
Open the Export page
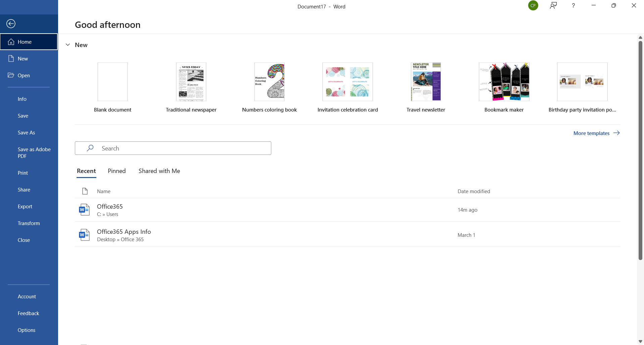coord(29,206)
